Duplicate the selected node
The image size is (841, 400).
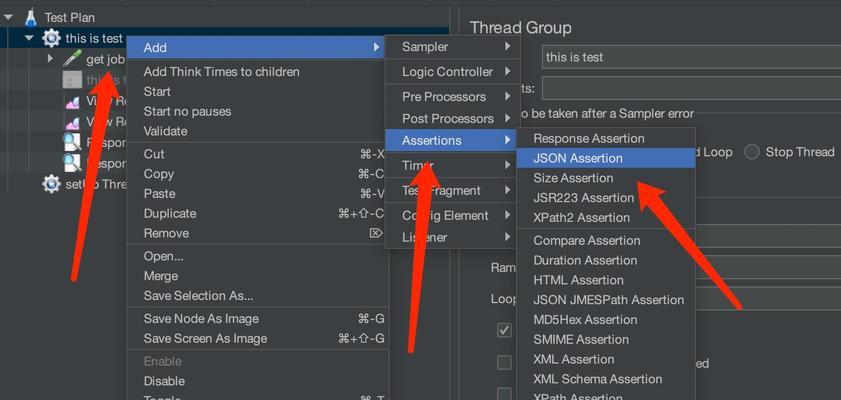pos(256,213)
